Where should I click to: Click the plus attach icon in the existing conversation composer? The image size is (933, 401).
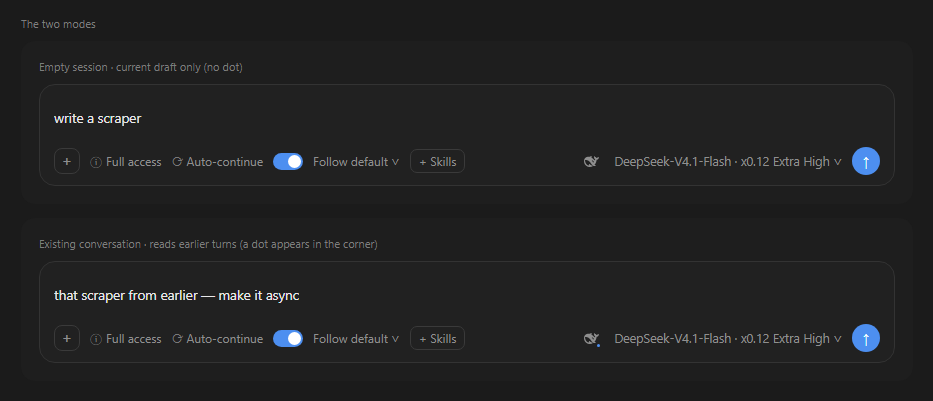(x=67, y=339)
